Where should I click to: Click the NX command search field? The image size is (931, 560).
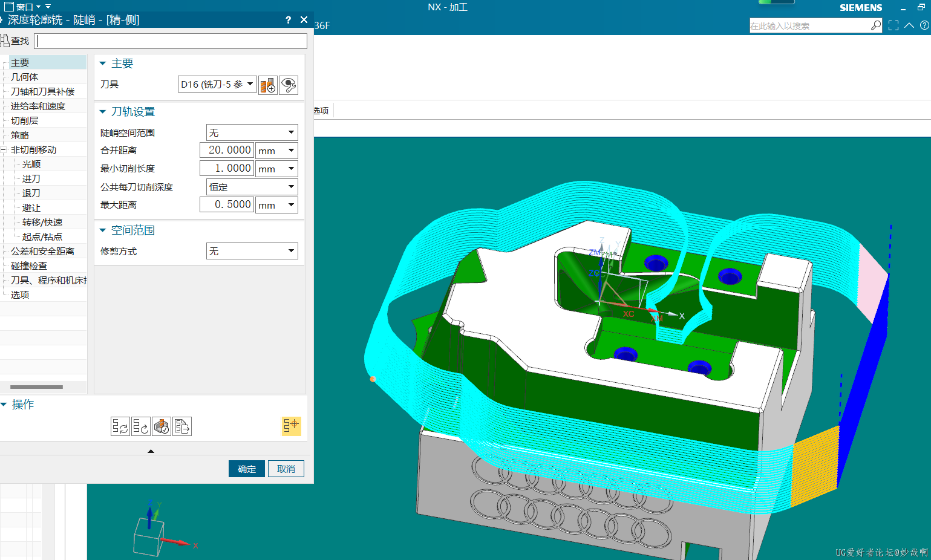[x=809, y=26]
